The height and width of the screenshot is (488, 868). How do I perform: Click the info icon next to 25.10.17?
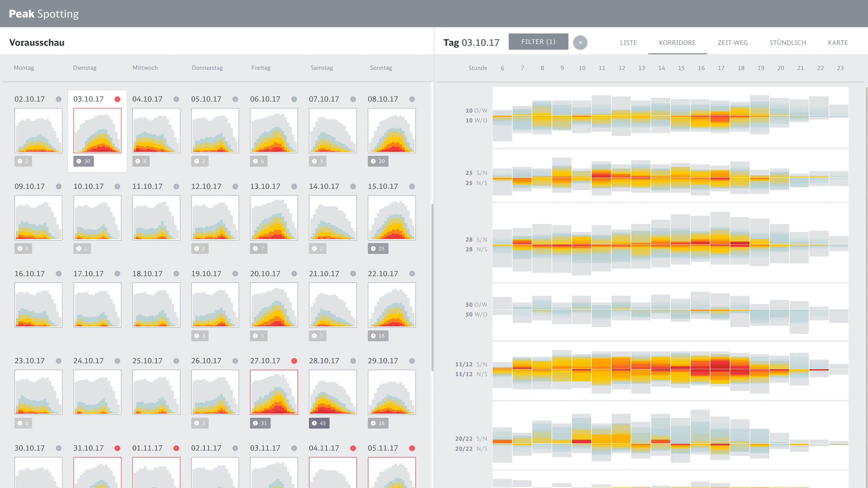pyautogui.click(x=176, y=361)
